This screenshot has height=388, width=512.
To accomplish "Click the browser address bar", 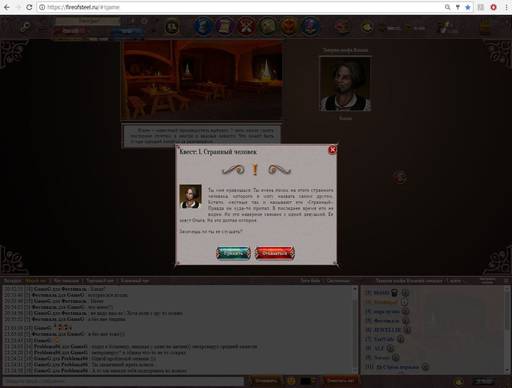I will click(243, 7).
